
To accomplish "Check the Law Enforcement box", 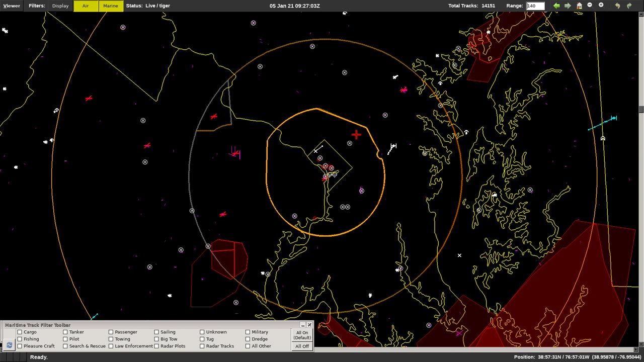I will pyautogui.click(x=111, y=346).
